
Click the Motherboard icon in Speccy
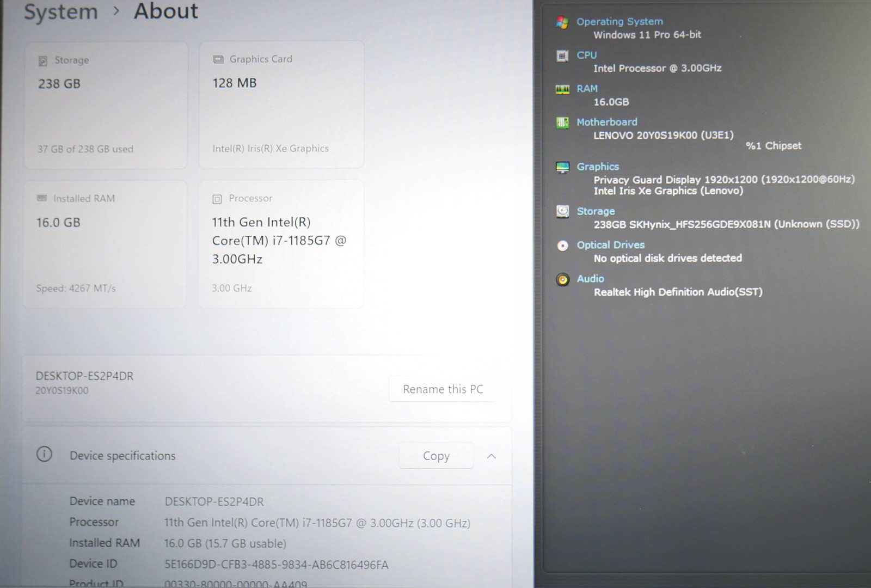pyautogui.click(x=562, y=122)
